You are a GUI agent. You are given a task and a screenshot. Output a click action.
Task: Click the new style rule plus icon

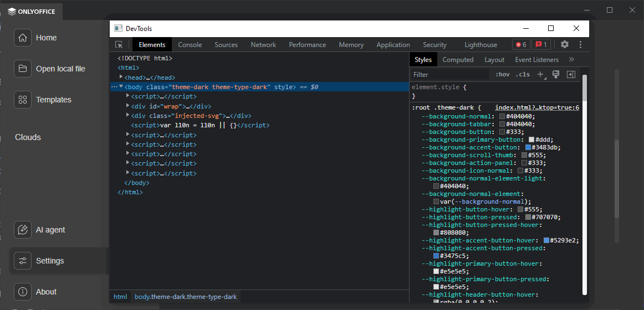[541, 74]
